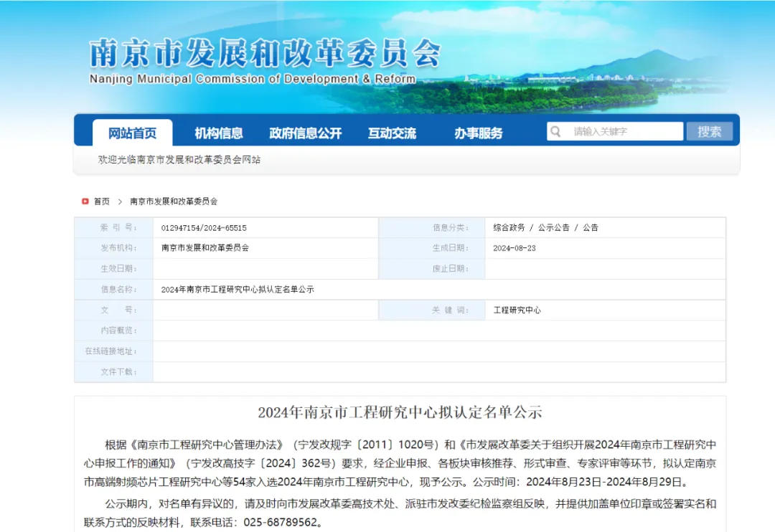Click the Nanjing Municipal Commission English subtitle
This screenshot has height=532, width=775.
253,79
